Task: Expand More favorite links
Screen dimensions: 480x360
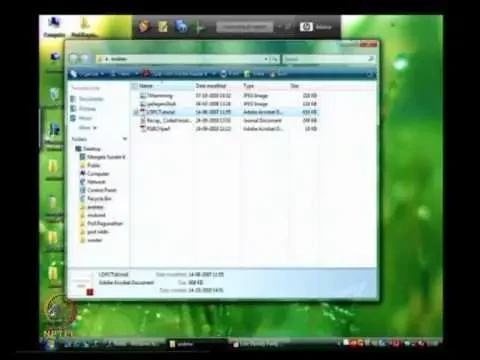Action: point(87,128)
